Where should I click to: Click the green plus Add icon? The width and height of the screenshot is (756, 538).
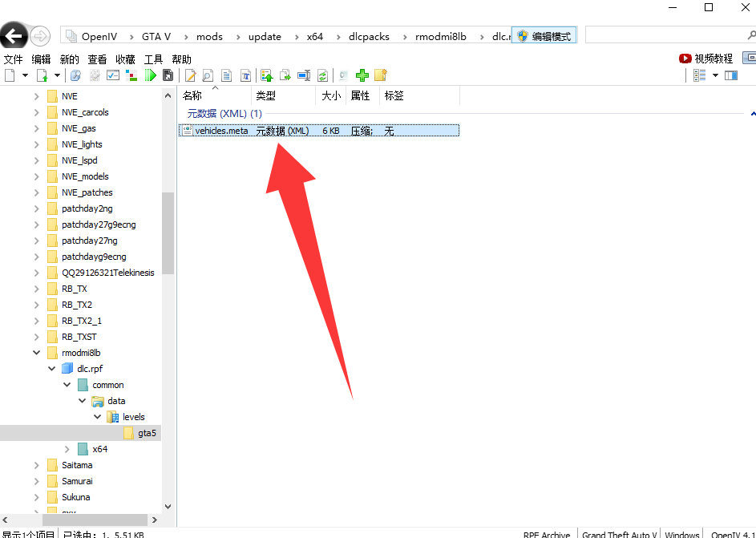point(362,75)
